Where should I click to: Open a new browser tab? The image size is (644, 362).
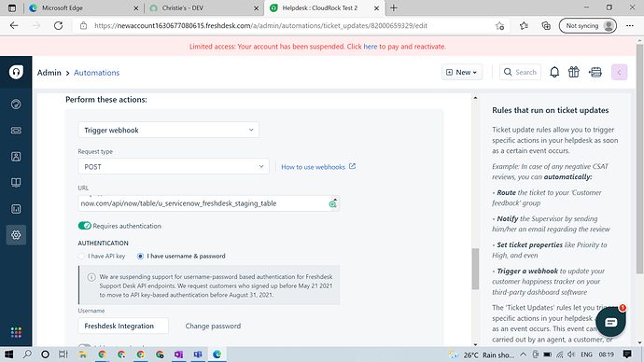(x=394, y=7)
